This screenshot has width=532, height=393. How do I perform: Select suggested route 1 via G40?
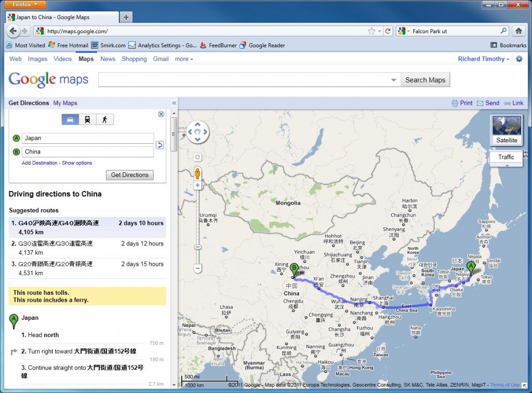87,227
